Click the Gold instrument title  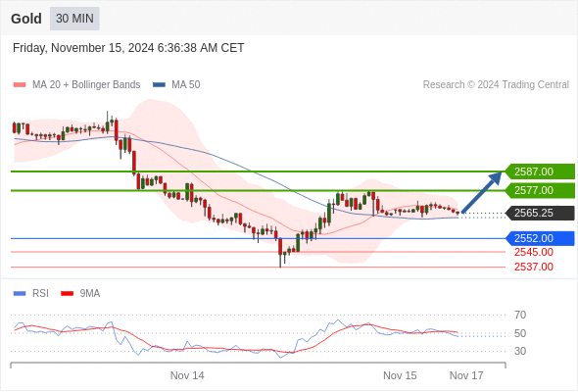pyautogui.click(x=26, y=19)
